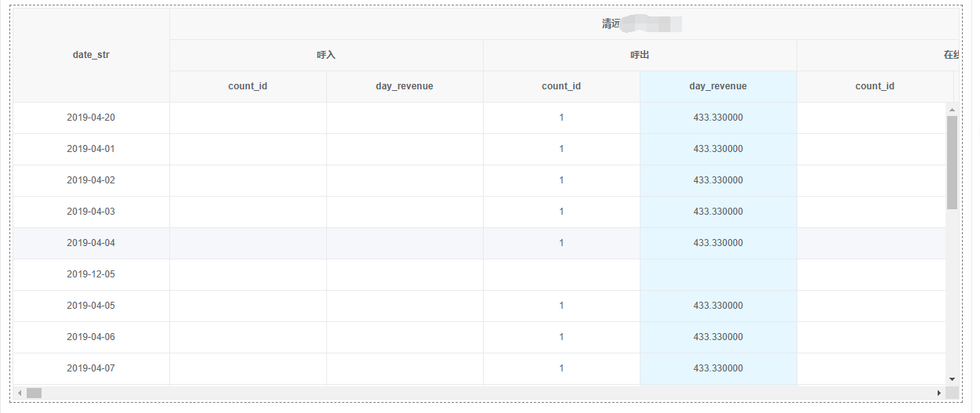Viewport: 980px width, 413px height.
Task: Click the 呼出 group header
Action: pyautogui.click(x=640, y=55)
